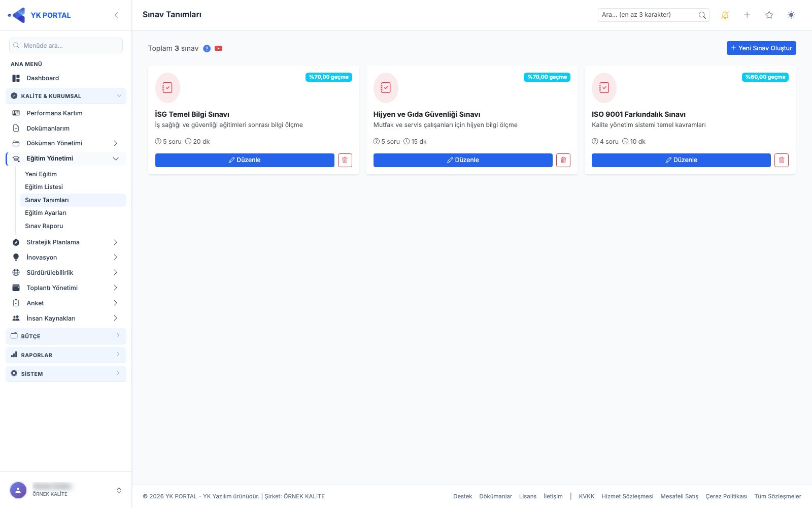
Task: Open the Dashboard menu item
Action: coord(66,78)
